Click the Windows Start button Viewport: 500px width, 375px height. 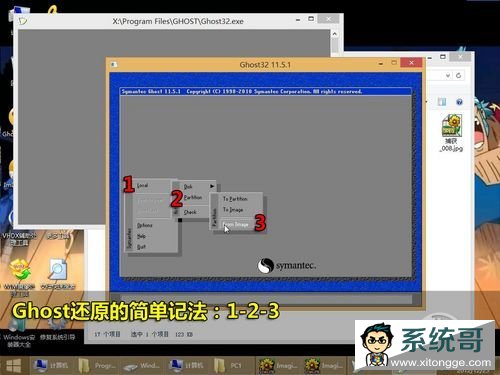click(x=14, y=366)
